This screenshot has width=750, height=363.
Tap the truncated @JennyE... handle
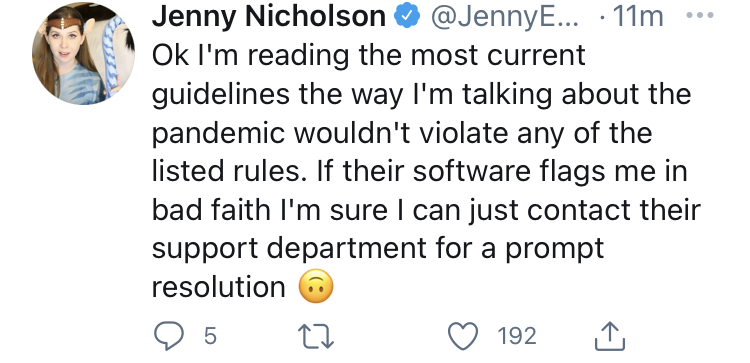505,17
